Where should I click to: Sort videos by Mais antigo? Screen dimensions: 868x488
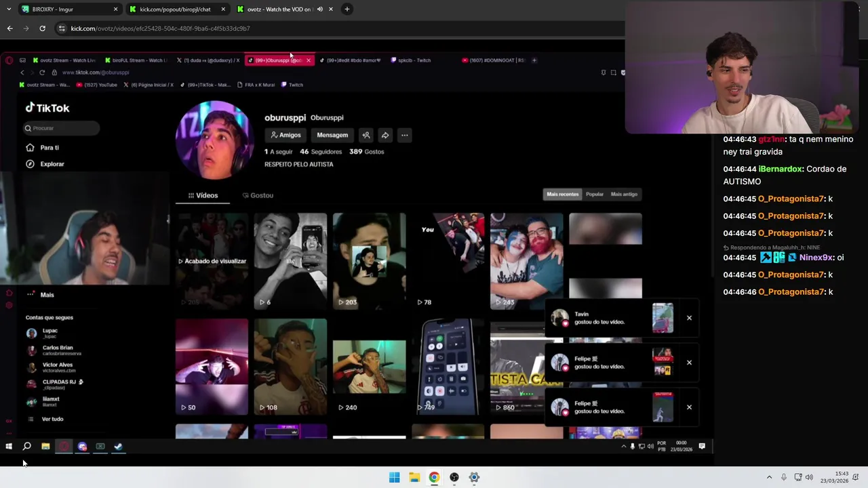click(x=624, y=195)
